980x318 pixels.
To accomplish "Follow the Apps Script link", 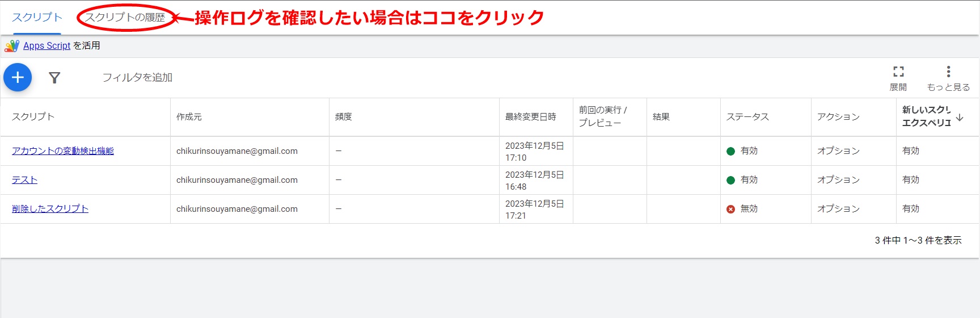I will pos(47,45).
